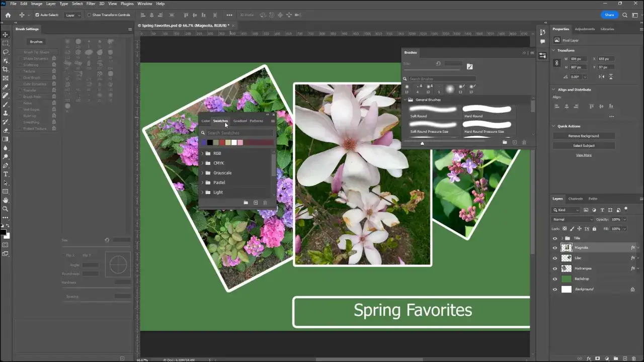
Task: Select the pink swatch in Swatches panel
Action: click(x=240, y=142)
